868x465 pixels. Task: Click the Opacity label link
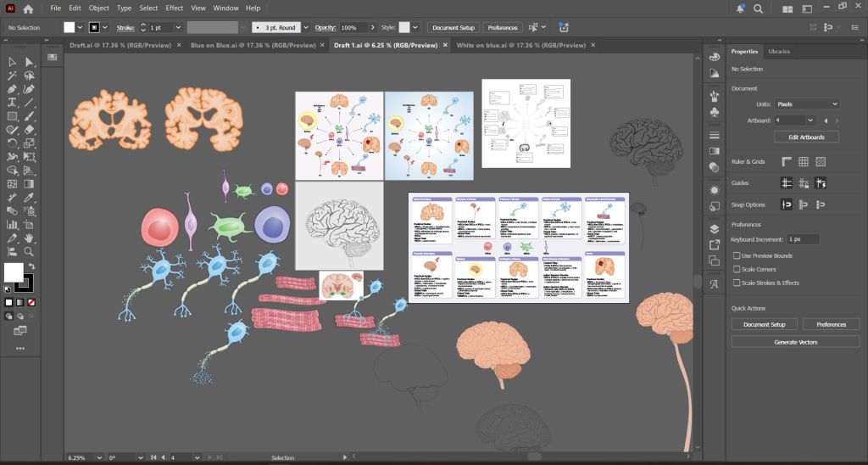click(x=325, y=28)
